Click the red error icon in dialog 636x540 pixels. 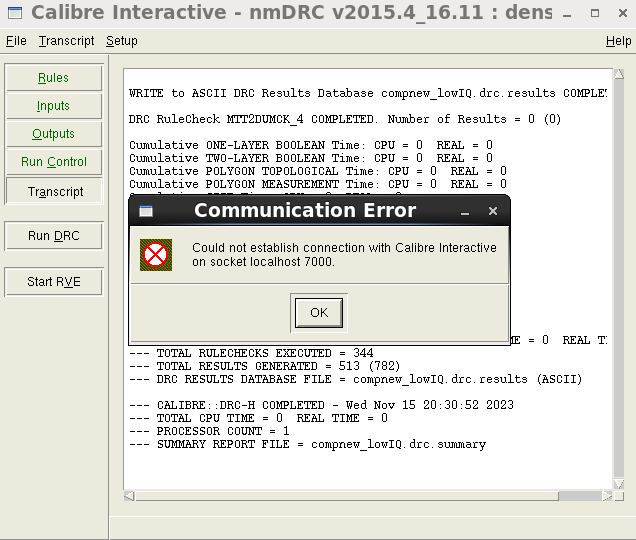[156, 255]
